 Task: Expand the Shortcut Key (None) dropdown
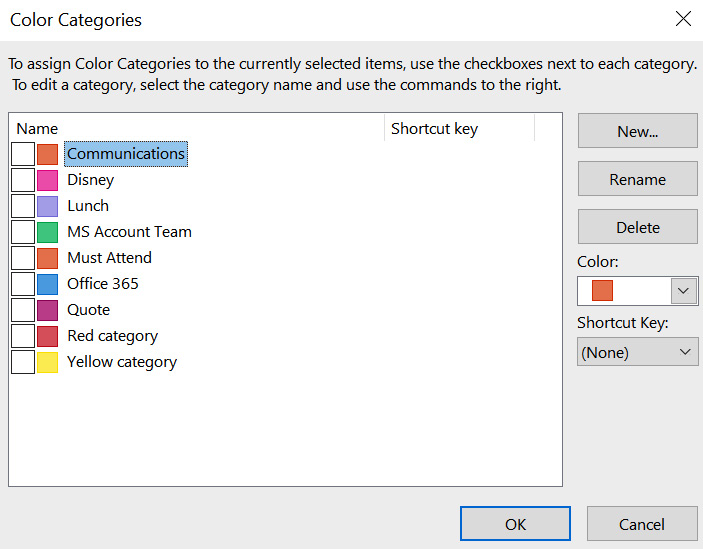click(638, 352)
